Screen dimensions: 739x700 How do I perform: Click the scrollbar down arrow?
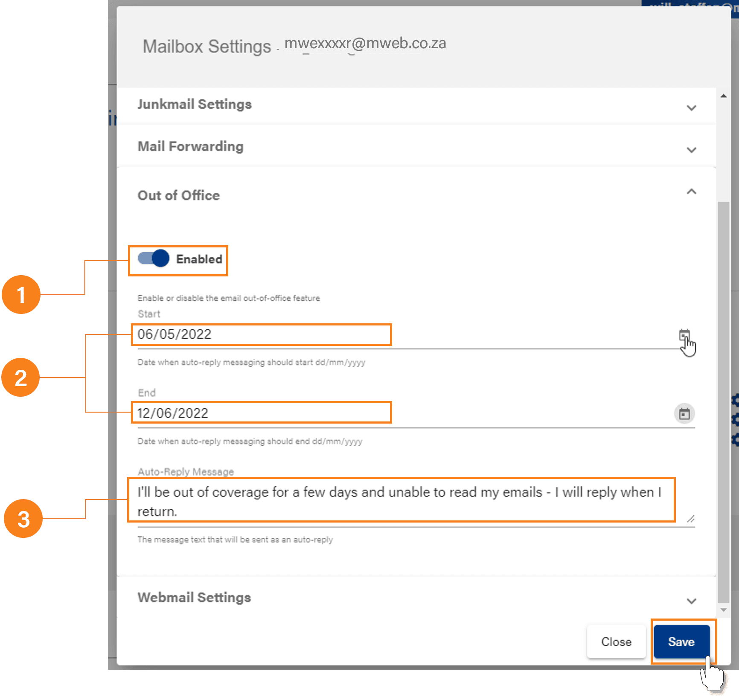(723, 610)
